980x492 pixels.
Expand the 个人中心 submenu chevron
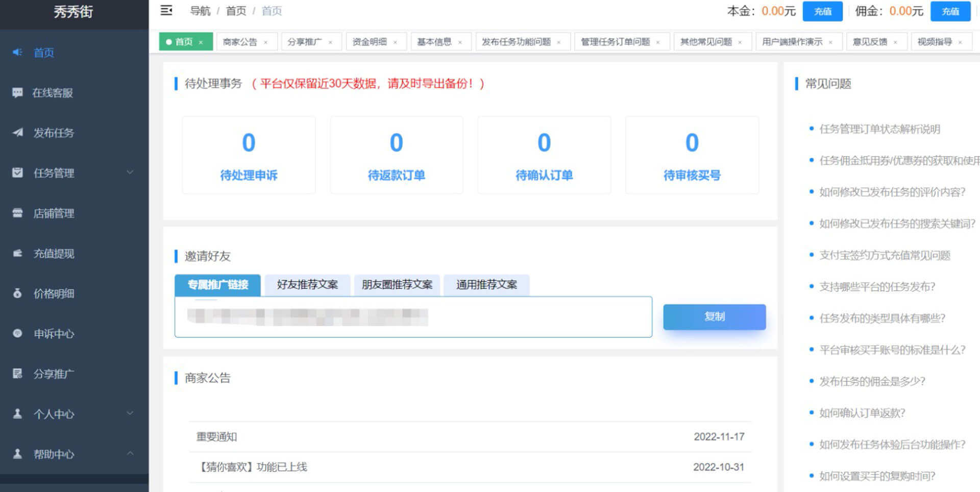(x=130, y=413)
